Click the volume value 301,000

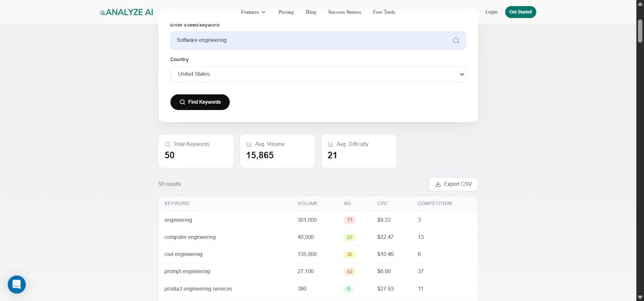(x=307, y=220)
